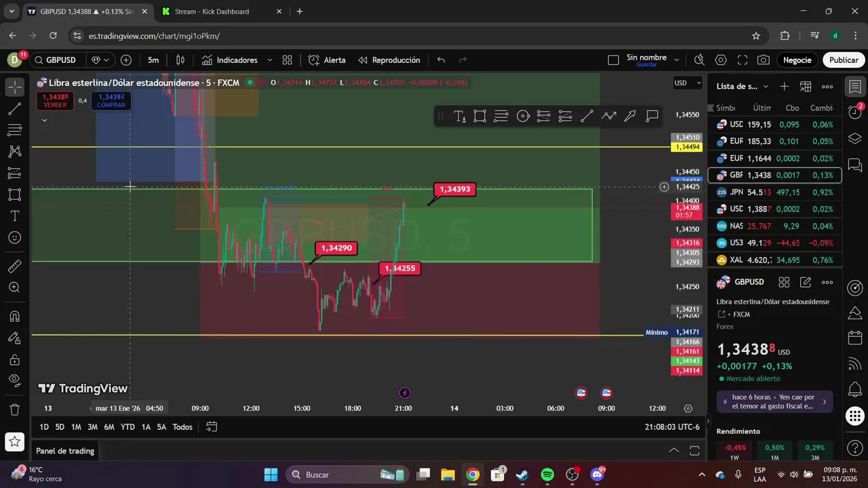Select the YTD date range
The height and width of the screenshot is (488, 868).
[x=127, y=427]
